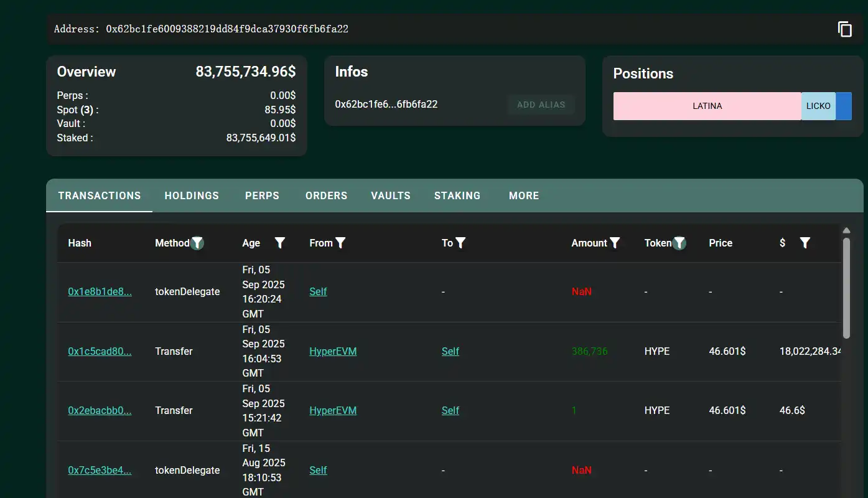Click the Age column filter icon
The width and height of the screenshot is (868, 498).
click(280, 243)
